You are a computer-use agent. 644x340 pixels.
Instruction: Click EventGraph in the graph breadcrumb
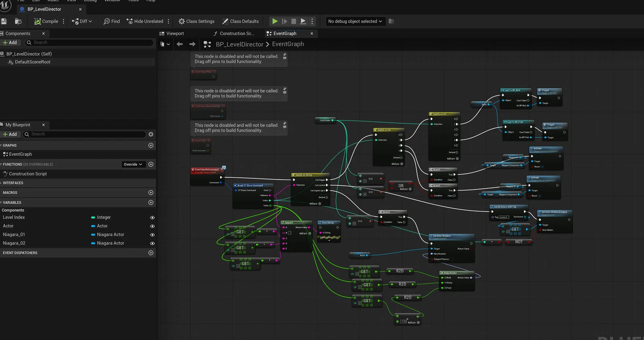(x=288, y=44)
